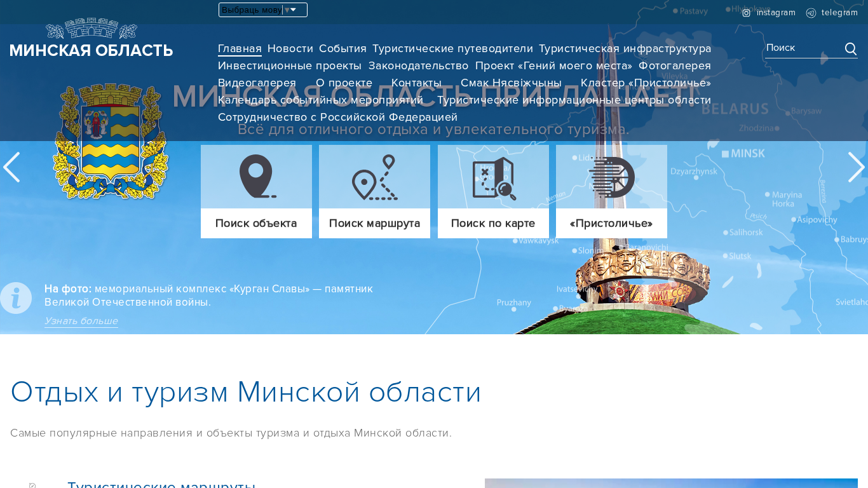Open the Telegram icon link

(811, 13)
